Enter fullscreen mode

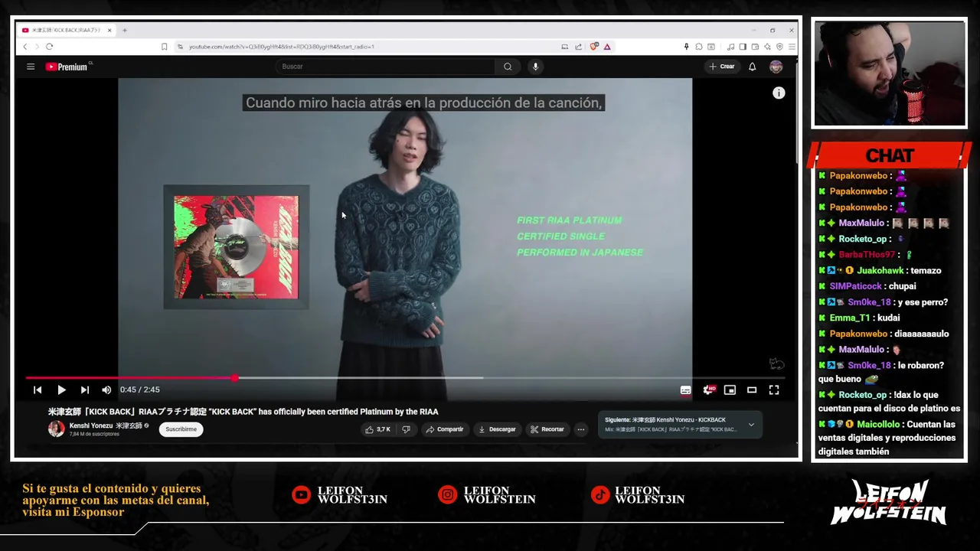pyautogui.click(x=774, y=390)
